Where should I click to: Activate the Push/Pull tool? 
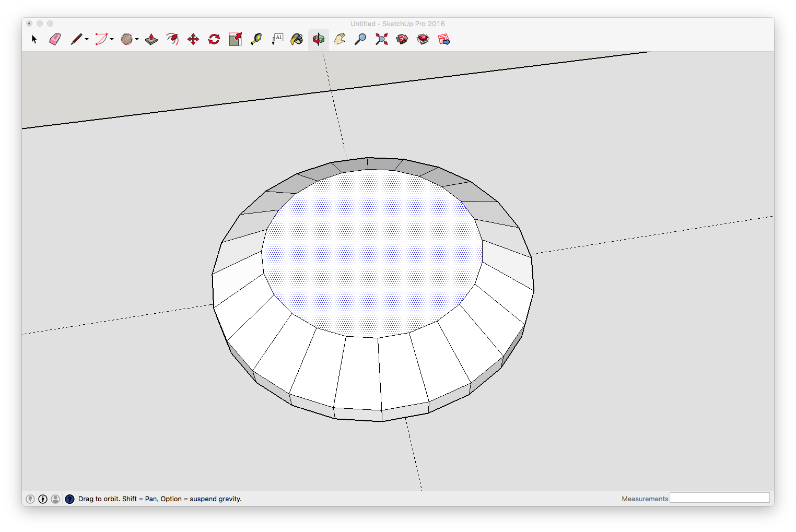[x=151, y=39]
